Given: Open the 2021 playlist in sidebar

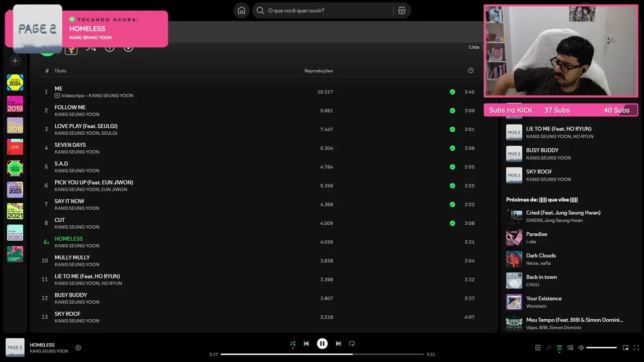Looking at the screenshot, I should [x=15, y=211].
